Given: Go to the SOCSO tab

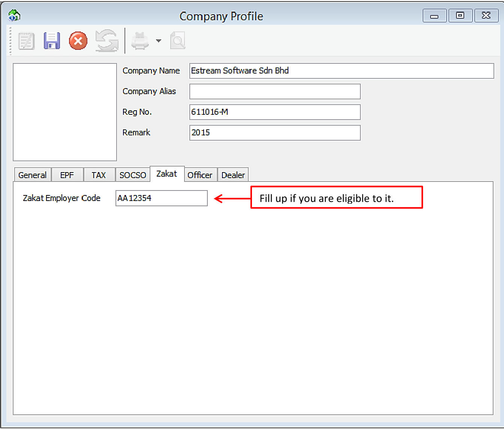Looking at the screenshot, I should pos(133,175).
